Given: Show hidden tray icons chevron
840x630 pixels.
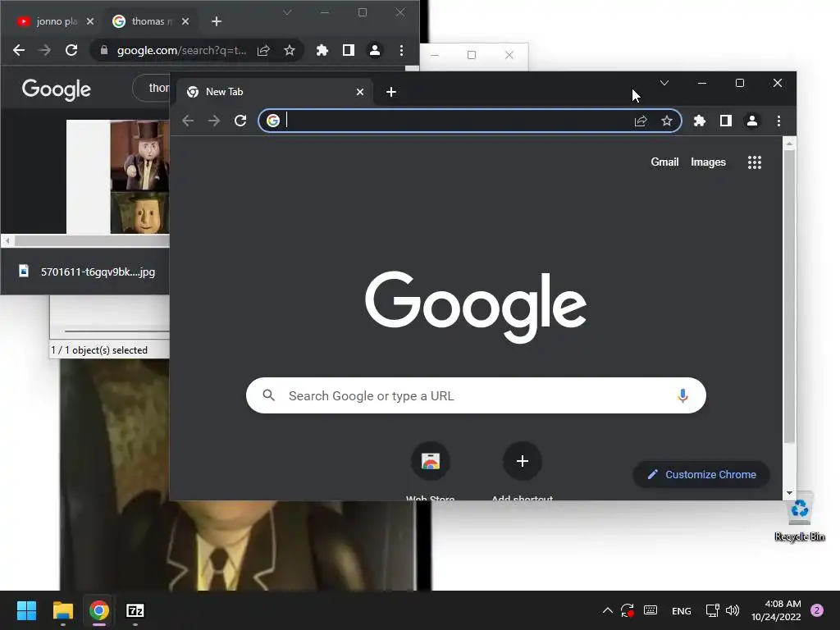Looking at the screenshot, I should (x=608, y=610).
